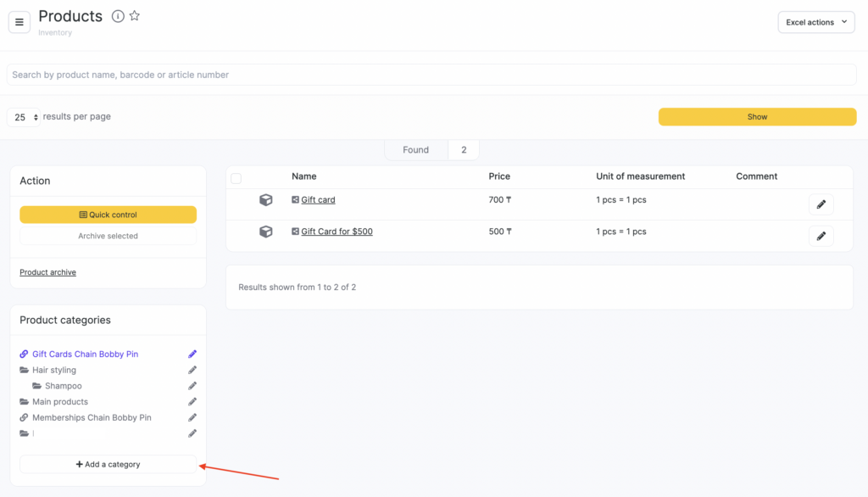Click the info icon beside Products title
Screen dimensions: 868x497
click(x=118, y=16)
